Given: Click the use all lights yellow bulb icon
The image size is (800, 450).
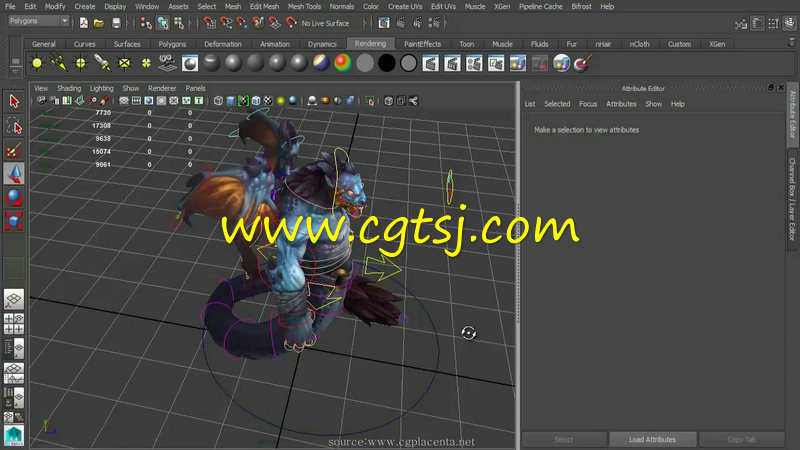Looking at the screenshot, I should pos(281,101).
